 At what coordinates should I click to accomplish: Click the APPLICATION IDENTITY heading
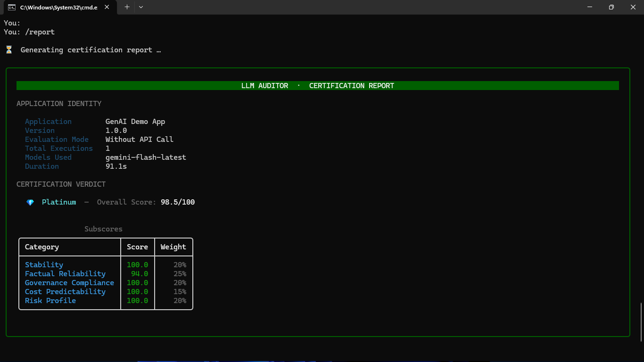tap(59, 104)
